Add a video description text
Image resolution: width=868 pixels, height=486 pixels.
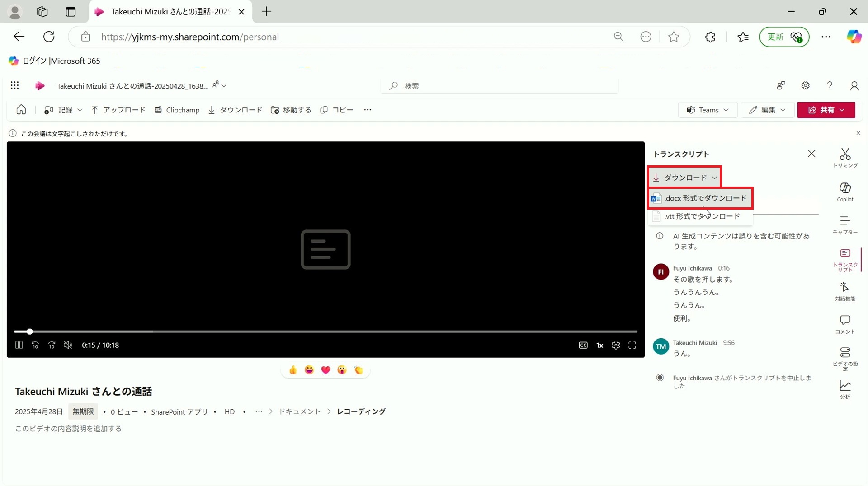point(68,429)
